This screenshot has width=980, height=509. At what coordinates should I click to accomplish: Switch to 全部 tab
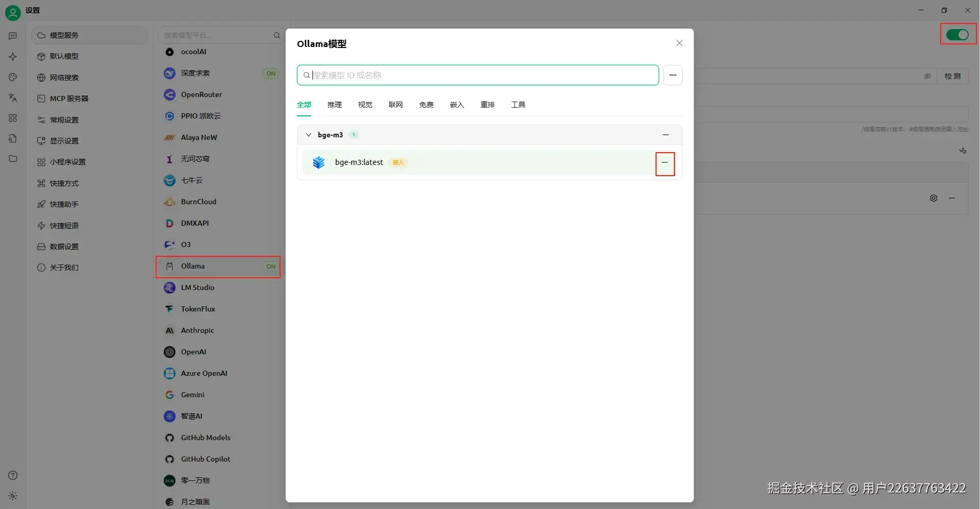coord(304,105)
